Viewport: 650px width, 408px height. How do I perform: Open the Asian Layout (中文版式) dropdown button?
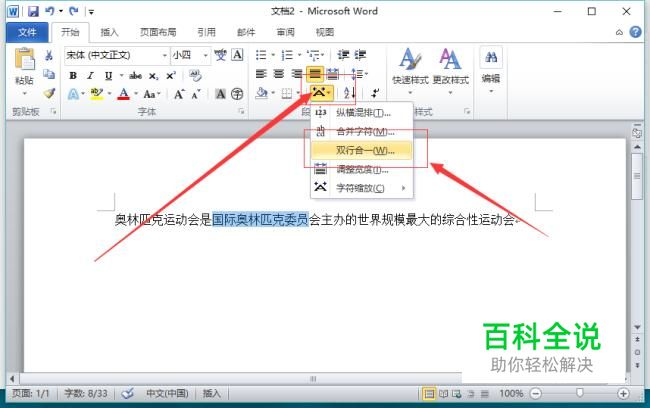322,93
